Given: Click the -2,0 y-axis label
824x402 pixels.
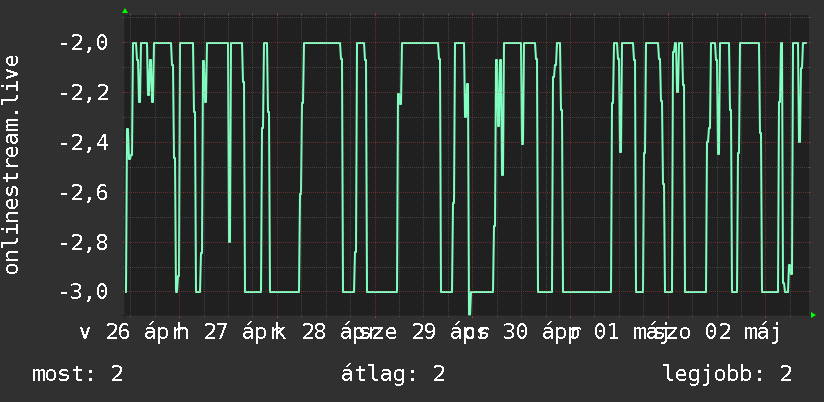Looking at the screenshot, I should tap(84, 43).
